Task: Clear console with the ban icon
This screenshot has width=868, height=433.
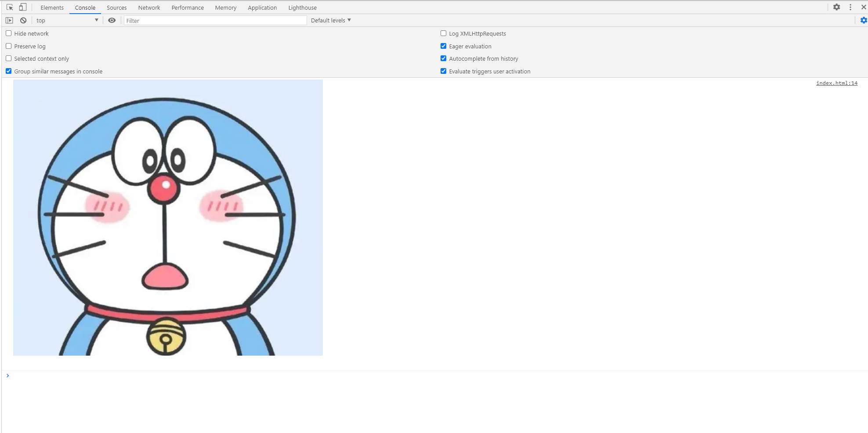Action: tap(23, 20)
